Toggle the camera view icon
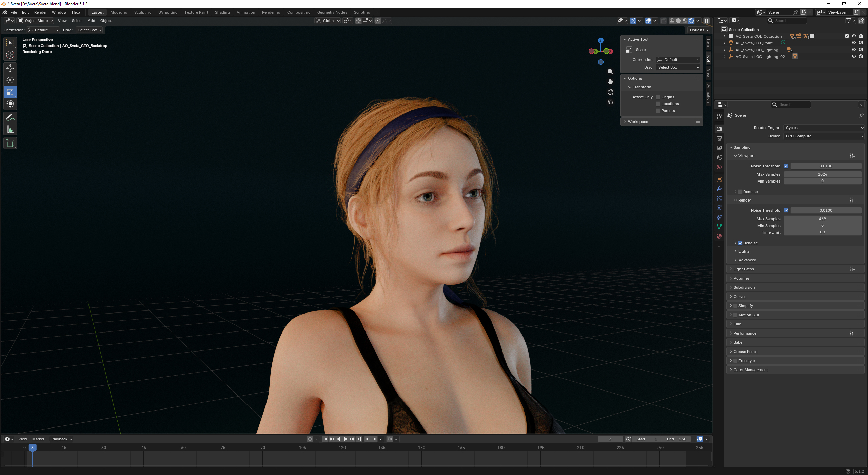 click(x=610, y=92)
